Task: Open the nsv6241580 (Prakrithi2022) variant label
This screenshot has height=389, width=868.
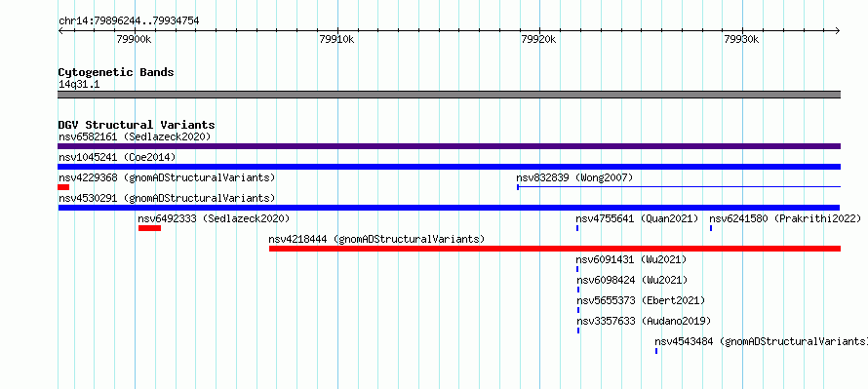Action: [785, 218]
